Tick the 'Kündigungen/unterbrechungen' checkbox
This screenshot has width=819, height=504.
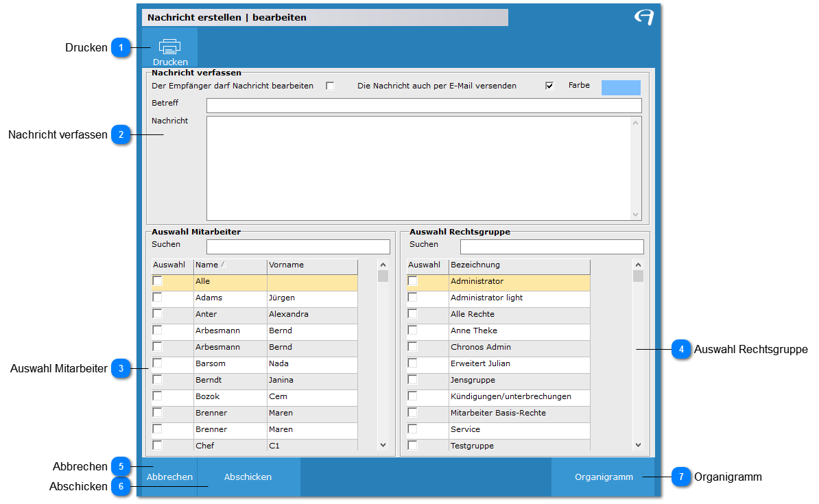click(x=413, y=396)
